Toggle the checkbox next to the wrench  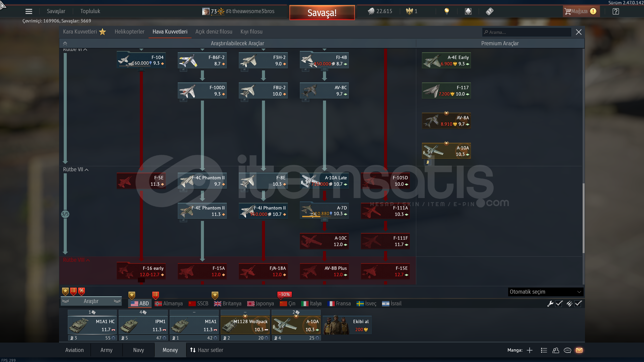pos(559,304)
